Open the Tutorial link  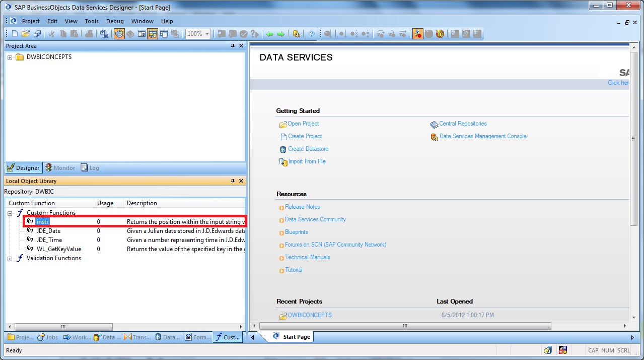coord(294,270)
